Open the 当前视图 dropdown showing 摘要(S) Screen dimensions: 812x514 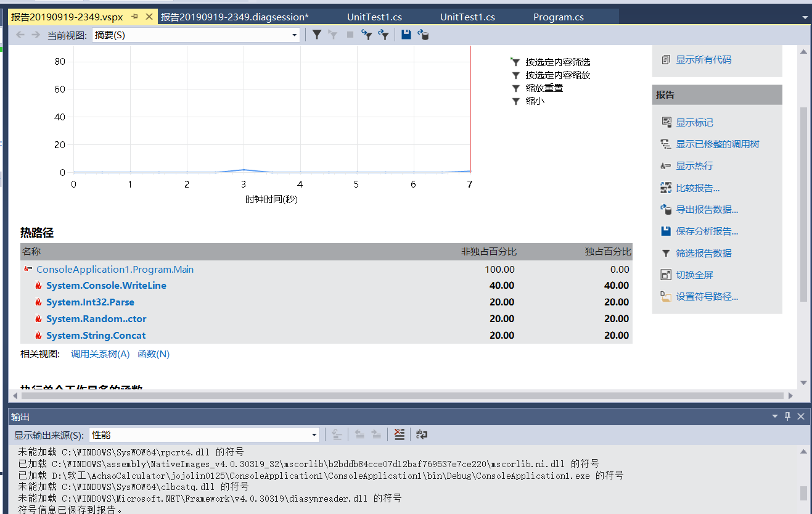(x=196, y=35)
